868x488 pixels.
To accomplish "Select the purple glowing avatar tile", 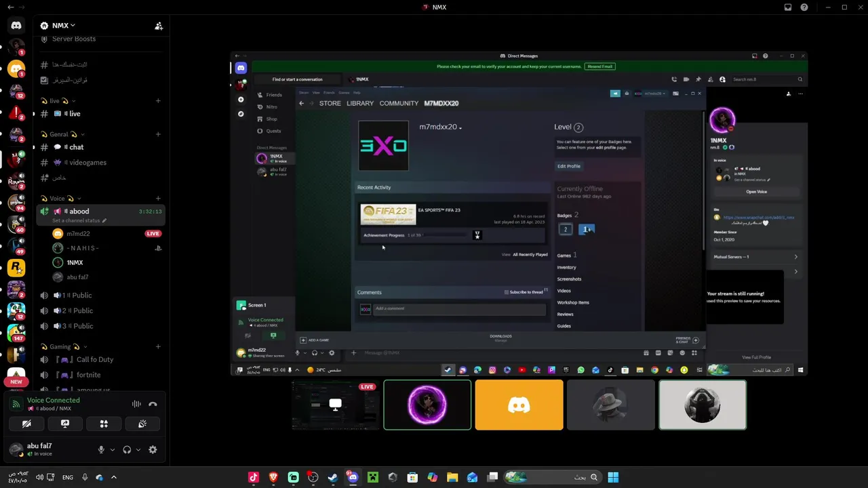I will tap(427, 405).
